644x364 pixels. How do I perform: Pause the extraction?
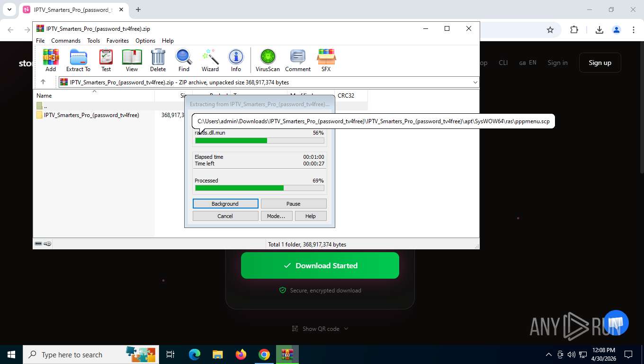[294, 204]
